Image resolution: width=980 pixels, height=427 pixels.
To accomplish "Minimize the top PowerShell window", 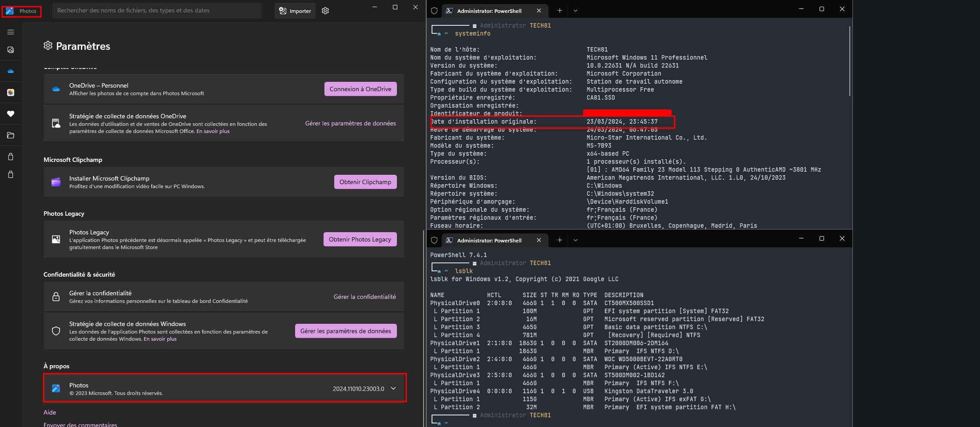I will 801,9.
